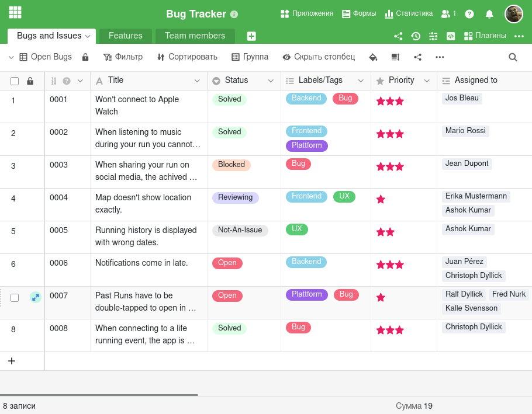Click the share icon in the green header
The height and width of the screenshot is (414, 532).
click(x=398, y=36)
